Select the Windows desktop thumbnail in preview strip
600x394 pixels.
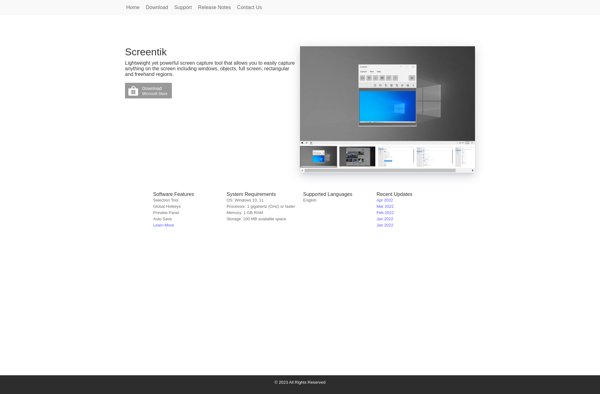click(x=318, y=156)
